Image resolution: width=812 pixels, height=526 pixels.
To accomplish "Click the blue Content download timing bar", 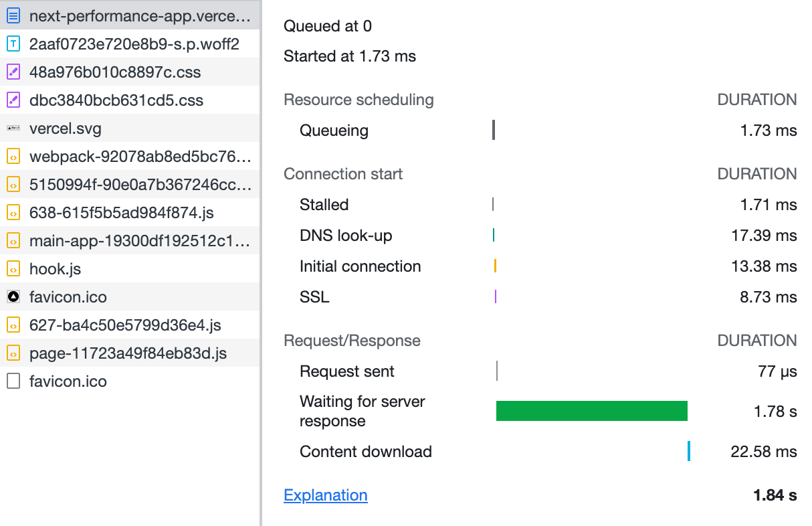I will pyautogui.click(x=688, y=451).
